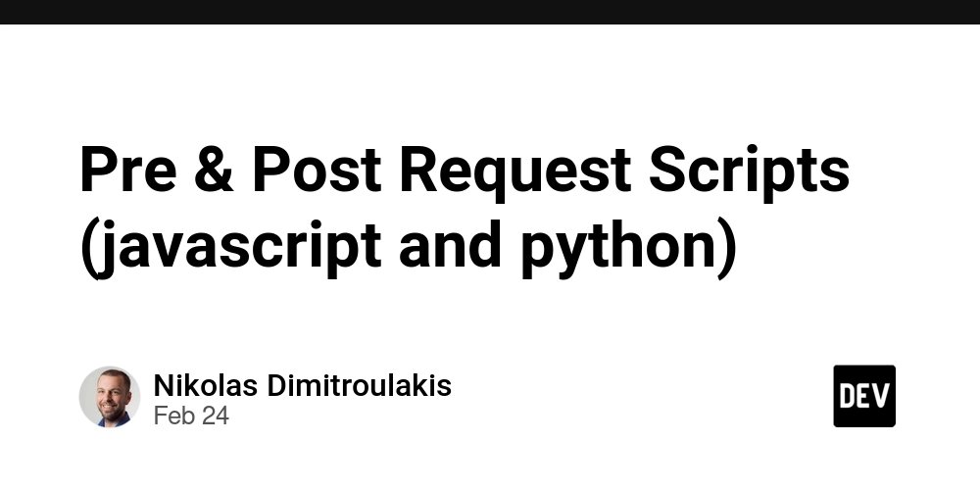Viewport: 980px width, 490px height.
Task: Click the day number "24" in the date
Action: pos(214,416)
